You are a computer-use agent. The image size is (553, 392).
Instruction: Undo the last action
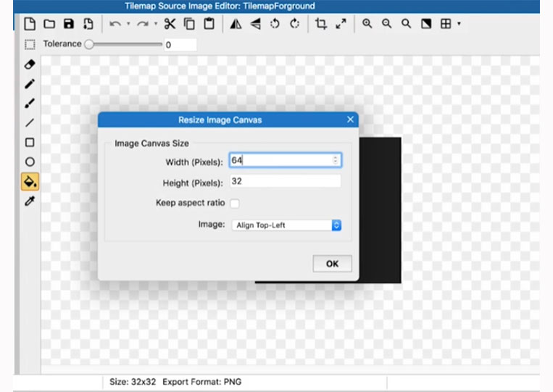[115, 24]
